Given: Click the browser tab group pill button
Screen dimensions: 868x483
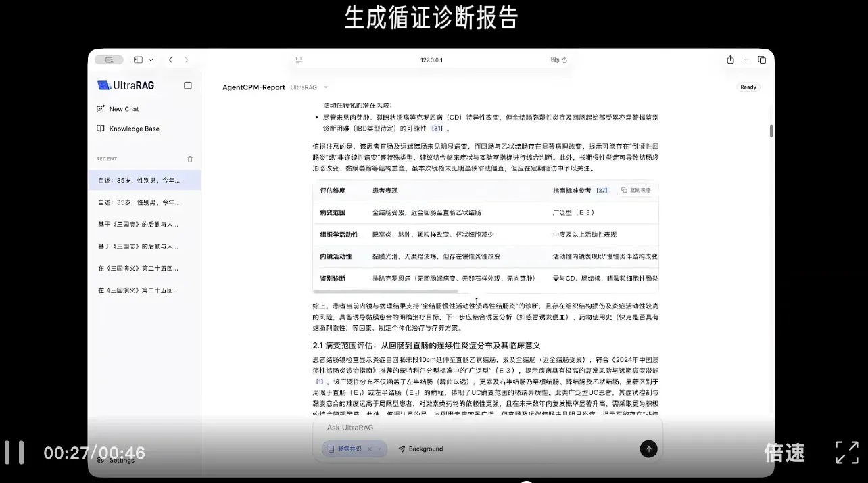Looking at the screenshot, I should pyautogui.click(x=109, y=60).
